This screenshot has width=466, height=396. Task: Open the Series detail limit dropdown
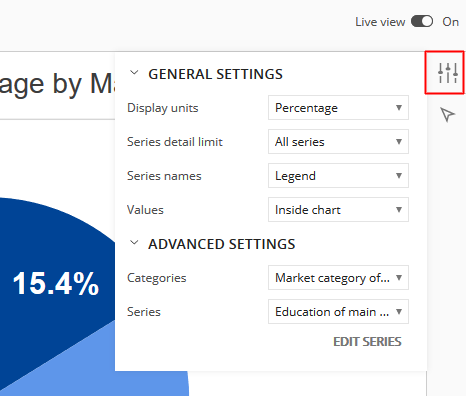[x=338, y=142]
